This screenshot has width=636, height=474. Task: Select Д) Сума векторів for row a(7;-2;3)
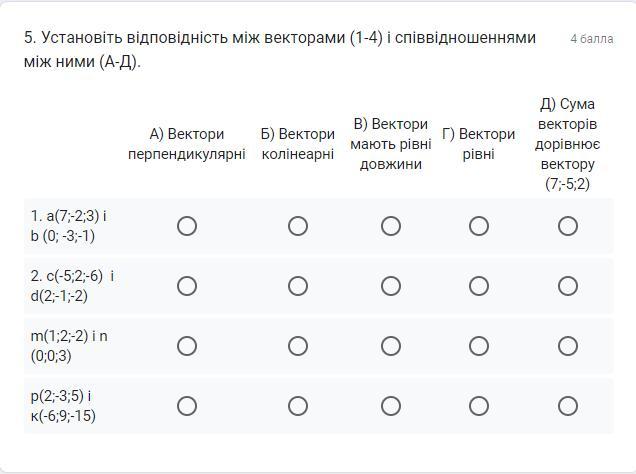567,226
